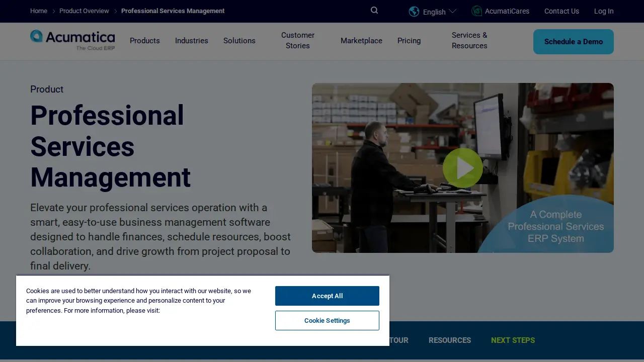Click the AcumatiCares logo icon
This screenshot has width=644, height=362.
pos(476,11)
